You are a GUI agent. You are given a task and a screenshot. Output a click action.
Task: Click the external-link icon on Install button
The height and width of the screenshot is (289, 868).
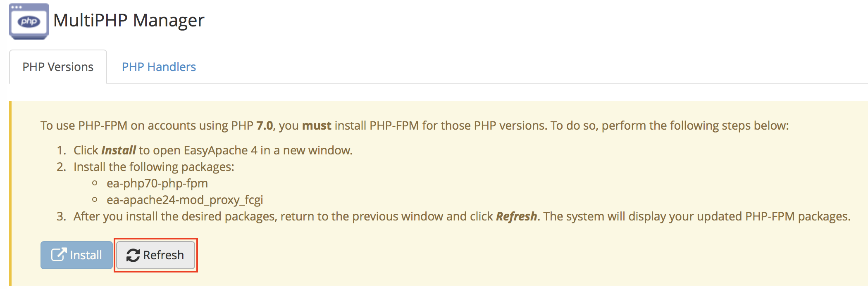pyautogui.click(x=58, y=254)
